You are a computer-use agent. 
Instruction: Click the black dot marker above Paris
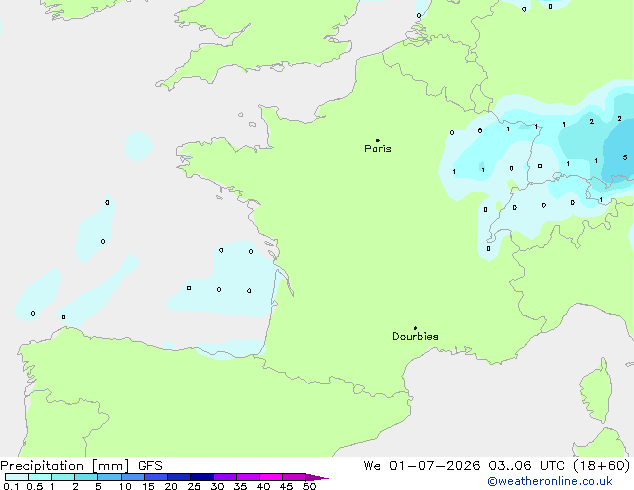[378, 140]
